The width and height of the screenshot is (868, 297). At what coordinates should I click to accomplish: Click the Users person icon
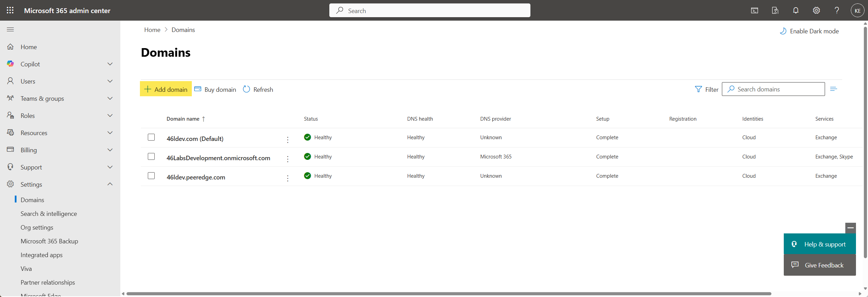tap(10, 81)
